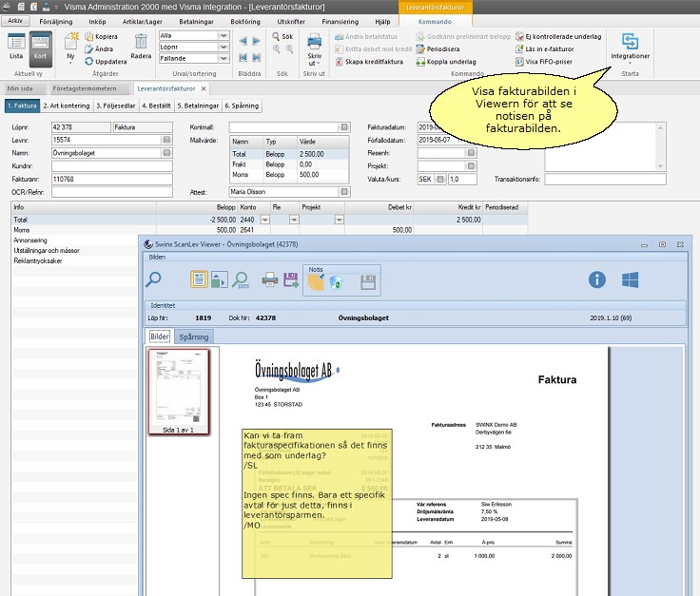
Task: Select Sida 1 av 1 thumbnail
Action: pyautogui.click(x=179, y=392)
